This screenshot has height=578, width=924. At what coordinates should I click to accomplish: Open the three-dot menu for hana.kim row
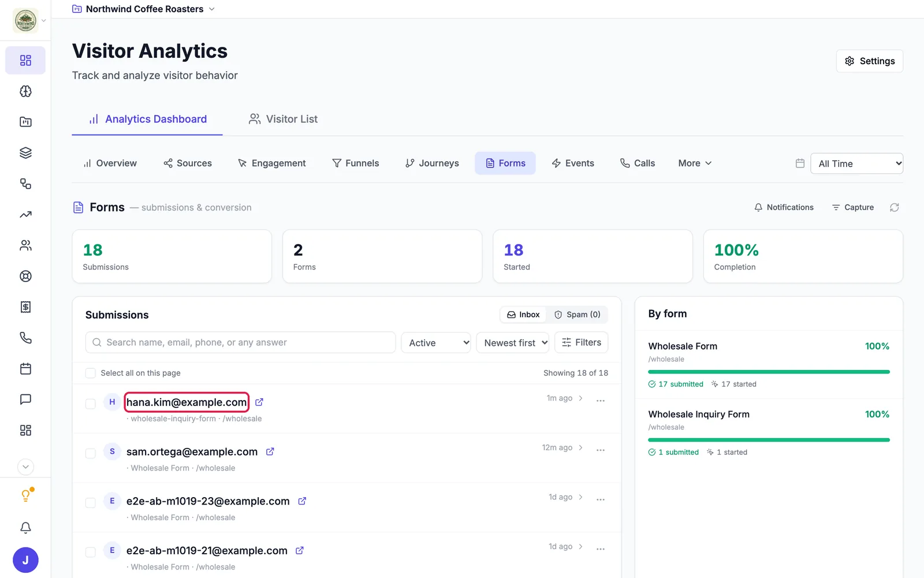(x=601, y=400)
